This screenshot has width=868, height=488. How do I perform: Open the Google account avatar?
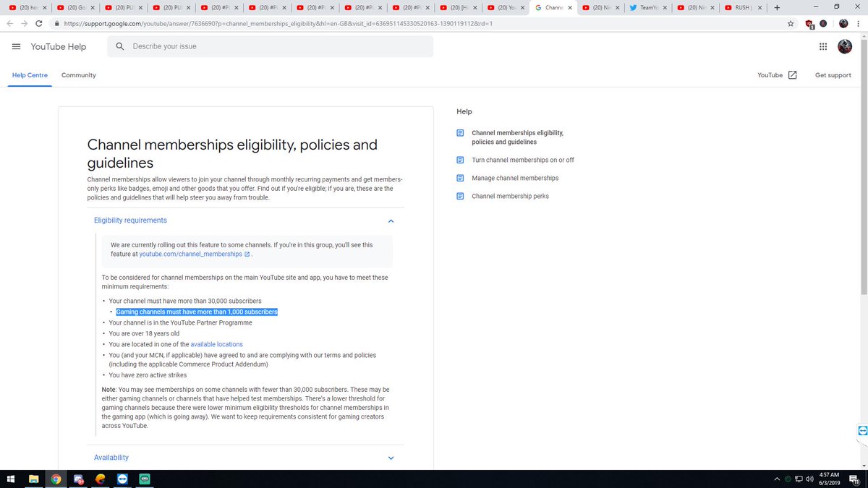click(x=845, y=46)
